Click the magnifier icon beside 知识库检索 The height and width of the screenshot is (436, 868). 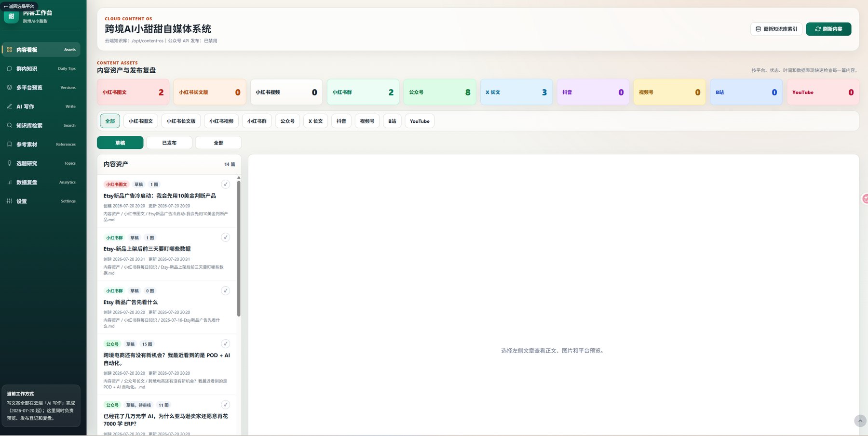[9, 125]
